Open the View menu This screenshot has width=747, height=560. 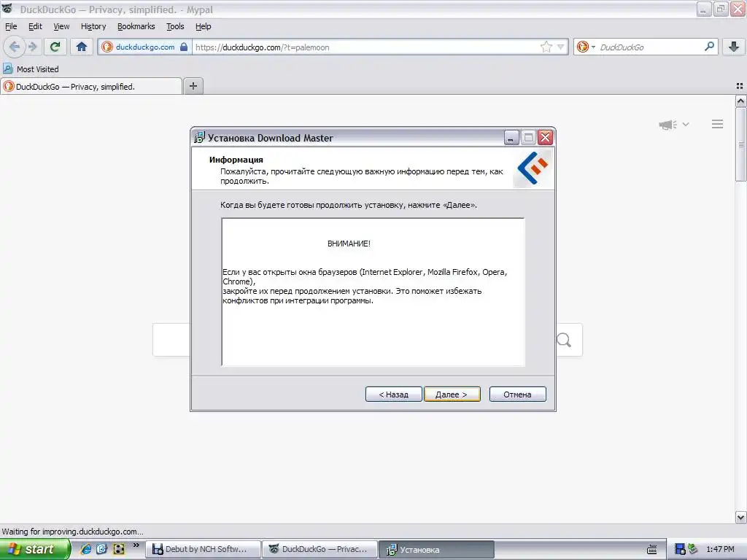click(61, 26)
